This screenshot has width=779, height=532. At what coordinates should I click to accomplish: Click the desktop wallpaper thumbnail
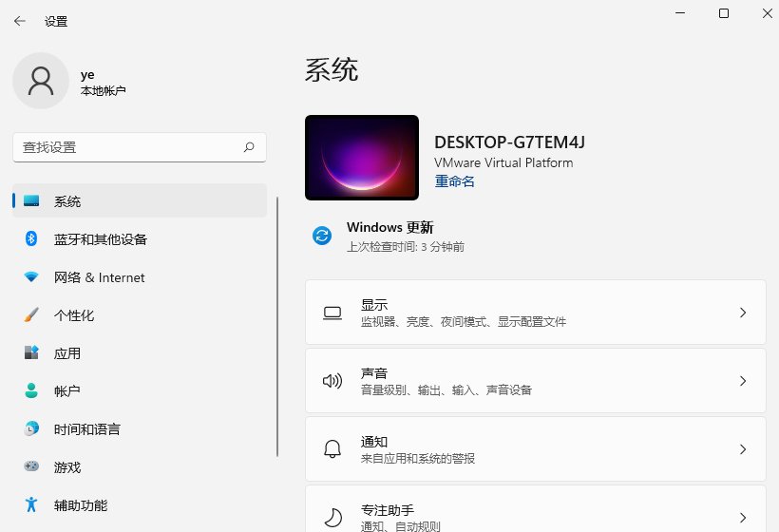click(362, 158)
